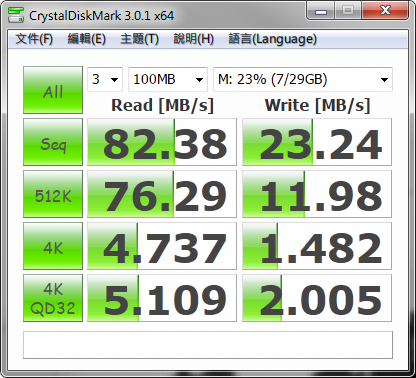The height and width of the screenshot is (378, 416).
Task: Click the Write [MB/s] column header
Action: pyautogui.click(x=317, y=106)
